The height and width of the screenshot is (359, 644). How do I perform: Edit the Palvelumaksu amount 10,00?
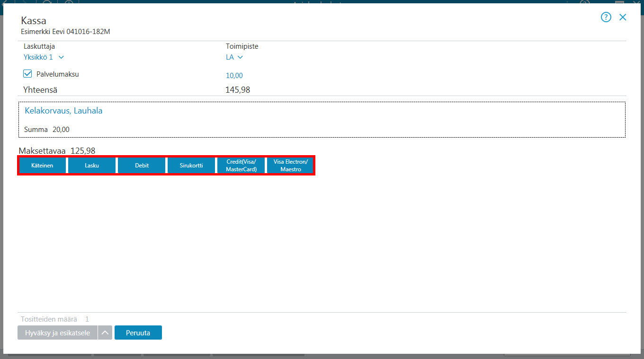pos(234,76)
